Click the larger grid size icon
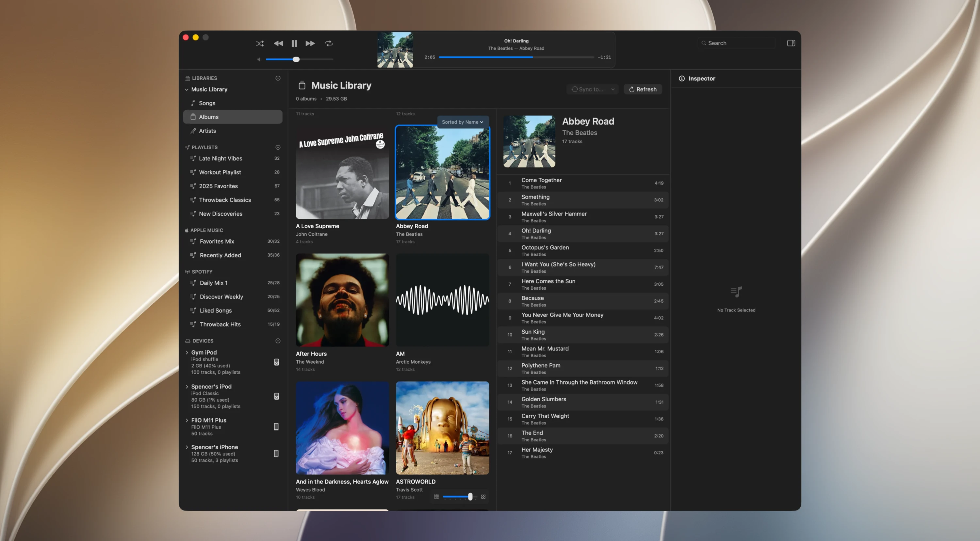The width and height of the screenshot is (980, 541). tap(483, 497)
